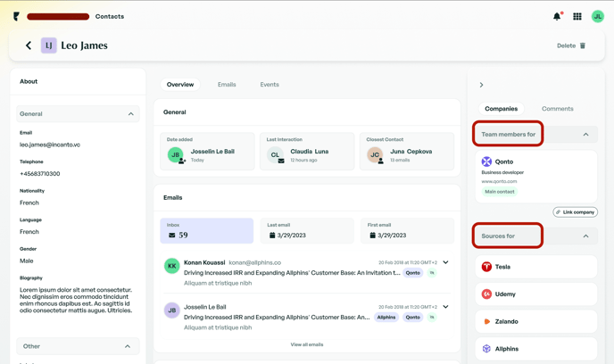The image size is (614, 364).
Task: Select the Inbox 59 card
Action: tap(207, 231)
